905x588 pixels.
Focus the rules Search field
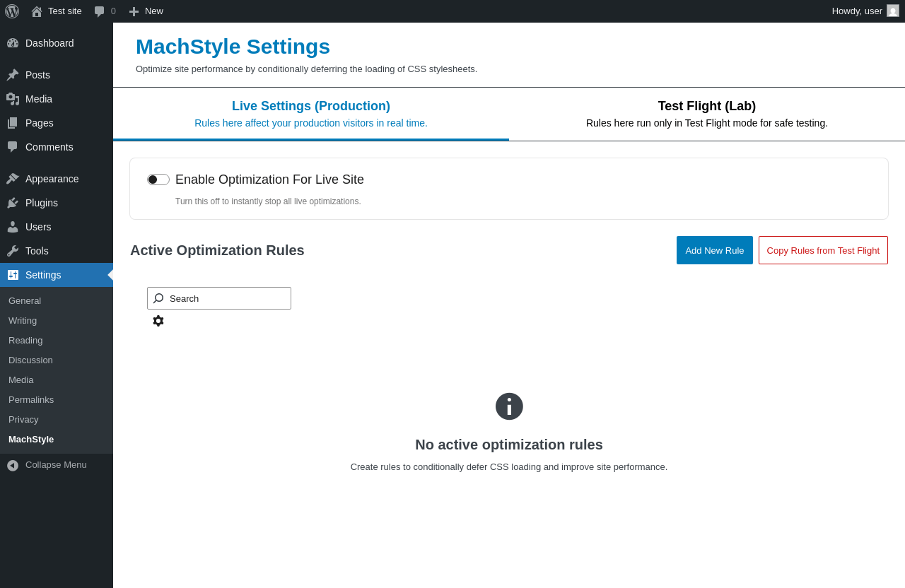coord(219,298)
